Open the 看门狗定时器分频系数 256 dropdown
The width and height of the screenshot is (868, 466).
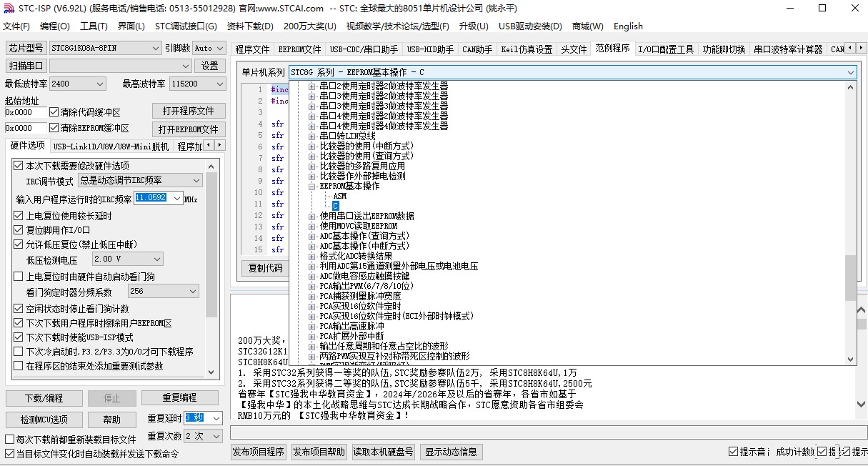pyautogui.click(x=164, y=292)
